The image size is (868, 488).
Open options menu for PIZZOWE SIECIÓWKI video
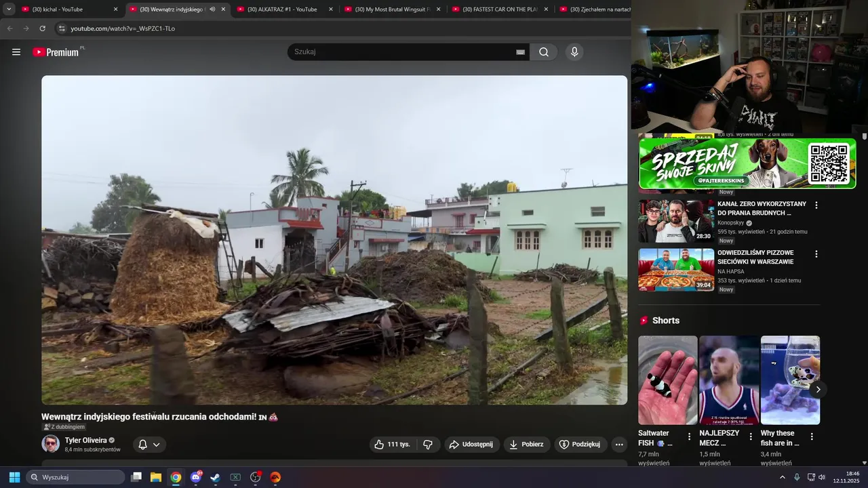(x=816, y=254)
